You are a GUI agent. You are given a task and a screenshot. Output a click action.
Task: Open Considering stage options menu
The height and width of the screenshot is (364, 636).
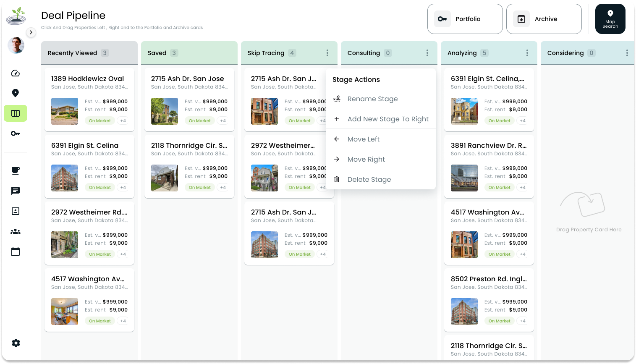click(x=627, y=53)
